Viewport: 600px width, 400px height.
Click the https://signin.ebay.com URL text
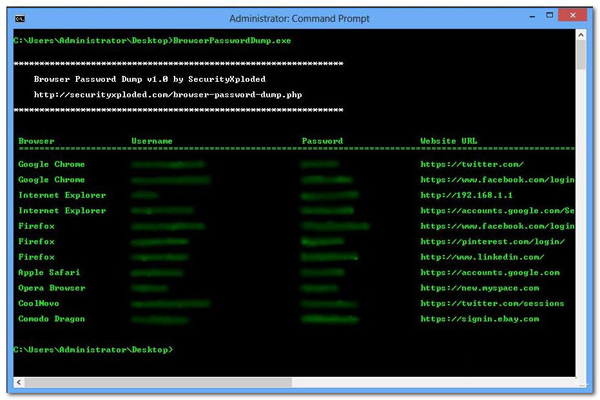click(x=479, y=319)
